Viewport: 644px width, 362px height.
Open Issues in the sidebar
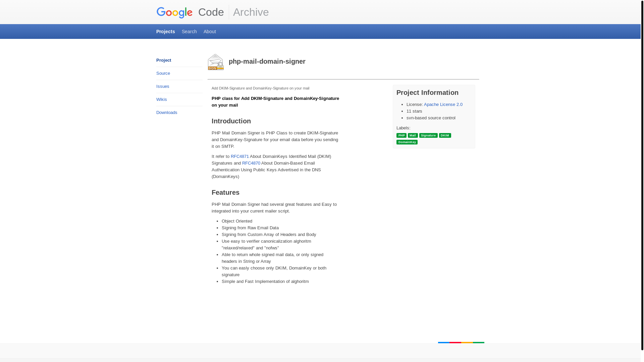tap(163, 86)
